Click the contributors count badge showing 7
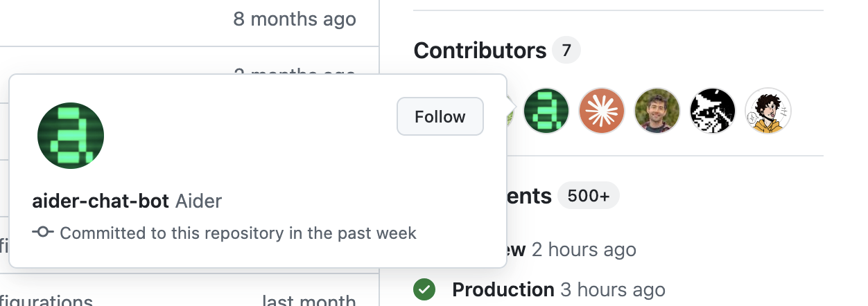This screenshot has width=868, height=306. (566, 51)
